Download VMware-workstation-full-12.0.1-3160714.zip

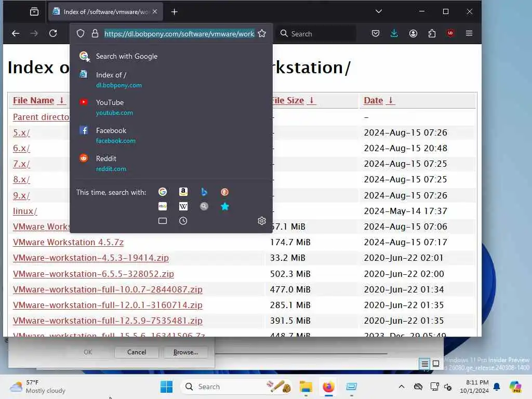click(x=108, y=305)
